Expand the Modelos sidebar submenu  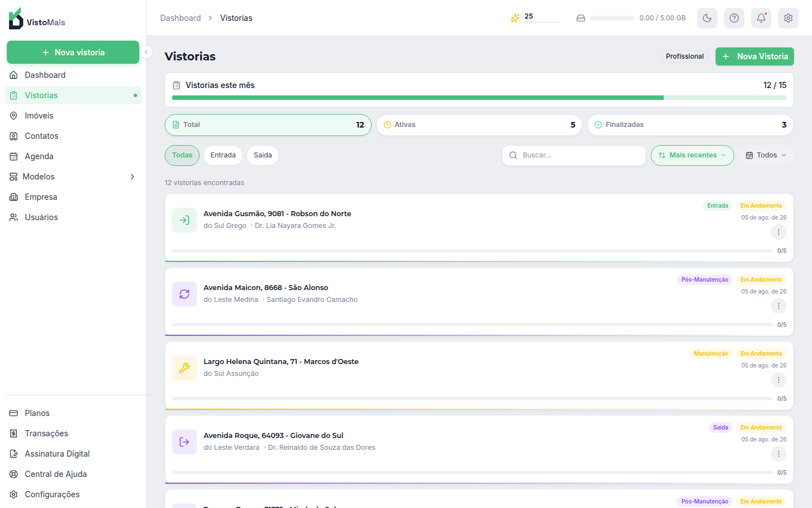pos(73,177)
